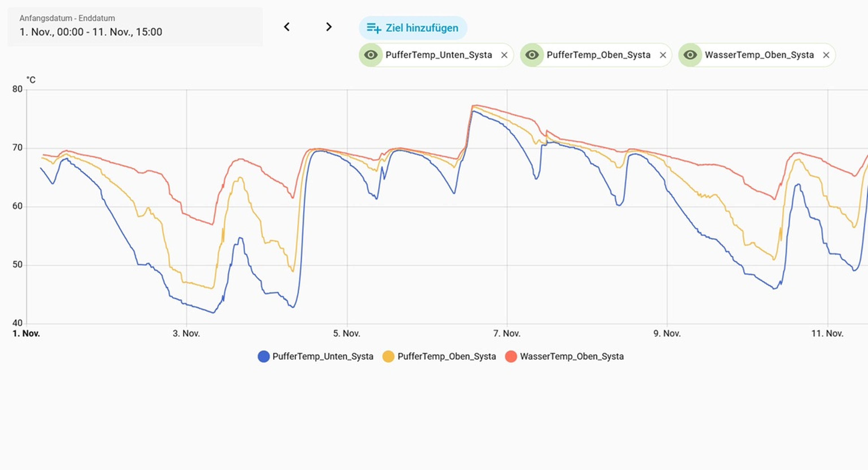Hide the PufferTemp_Unten_Systa series via its eye toggle
The height and width of the screenshot is (470, 868).
(371, 55)
